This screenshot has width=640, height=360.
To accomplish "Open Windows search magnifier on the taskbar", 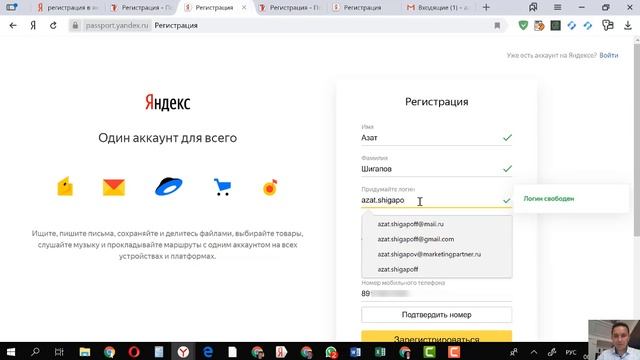I will coord(35,351).
